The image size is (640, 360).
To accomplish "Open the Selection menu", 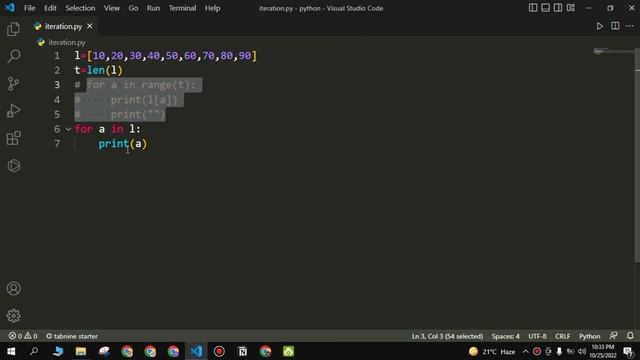I will click(x=80, y=8).
